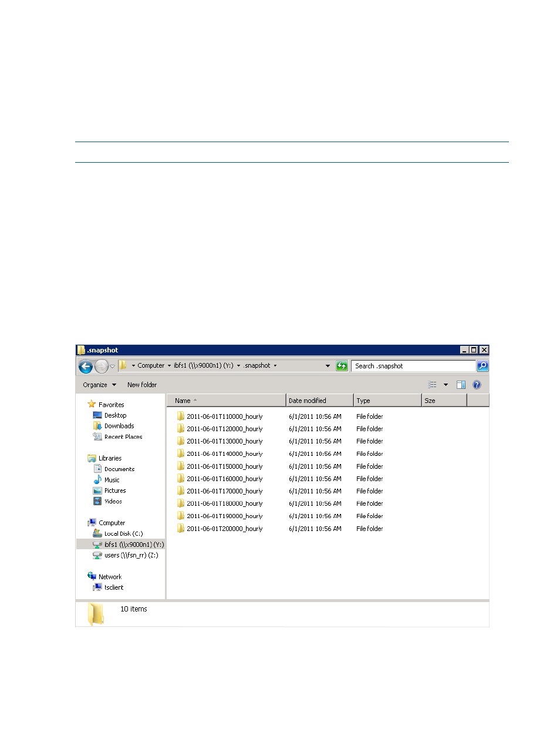Click the Forward navigation arrow
Image resolution: width=560 pixels, height=746 pixels.
pos(101,367)
